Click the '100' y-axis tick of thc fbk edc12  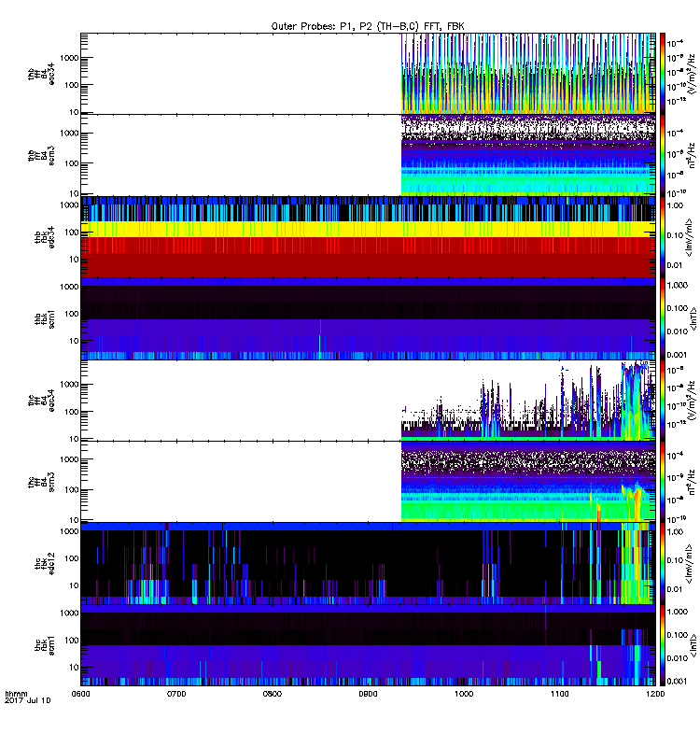click(x=72, y=558)
